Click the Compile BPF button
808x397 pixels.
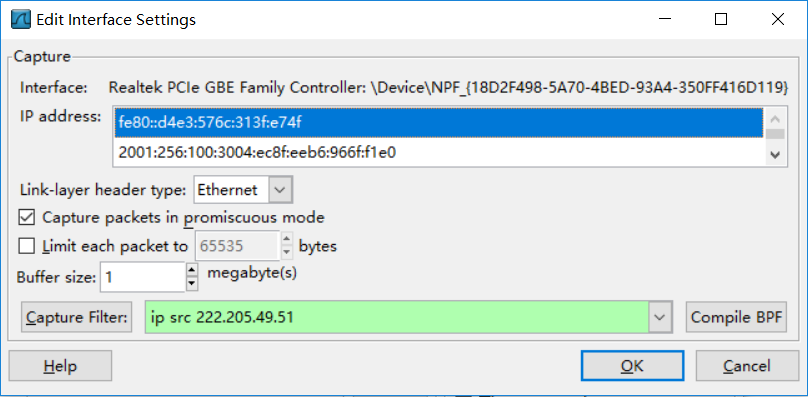(736, 317)
